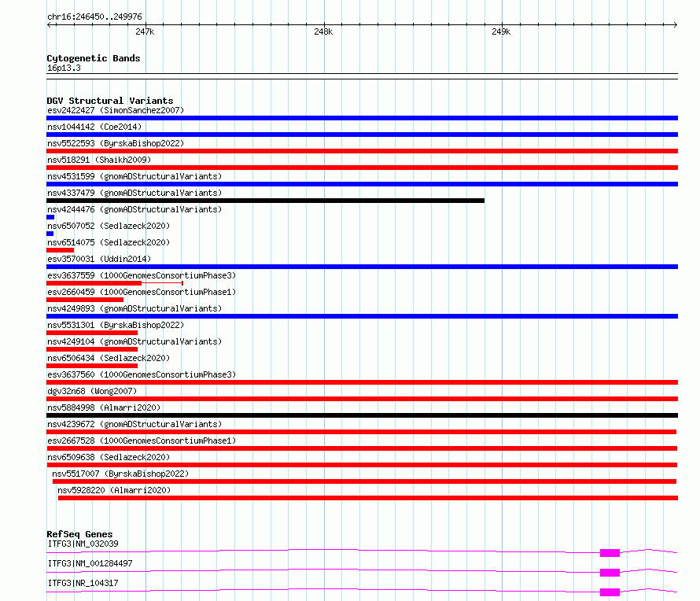
Task: Select the nsv6507052 (Sedlazeck2020) label
Action: 109,226
